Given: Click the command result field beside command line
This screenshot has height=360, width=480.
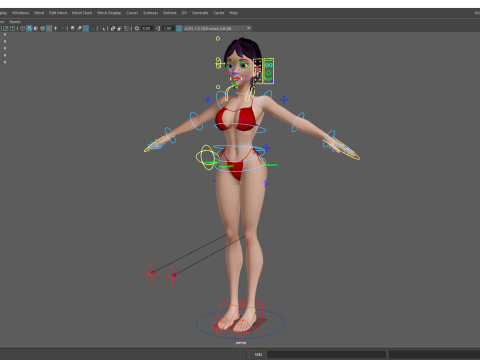Looking at the screenshot, I should tap(434, 354).
